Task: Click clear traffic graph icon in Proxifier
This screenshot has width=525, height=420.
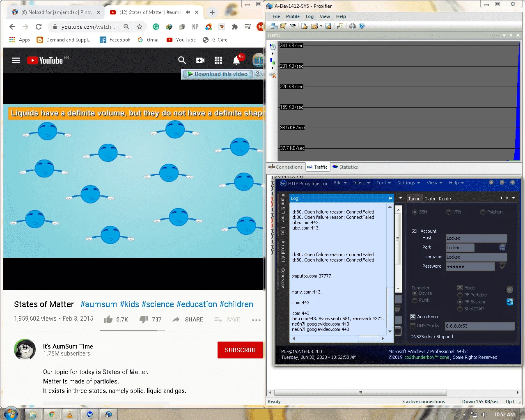Action: pos(273,75)
